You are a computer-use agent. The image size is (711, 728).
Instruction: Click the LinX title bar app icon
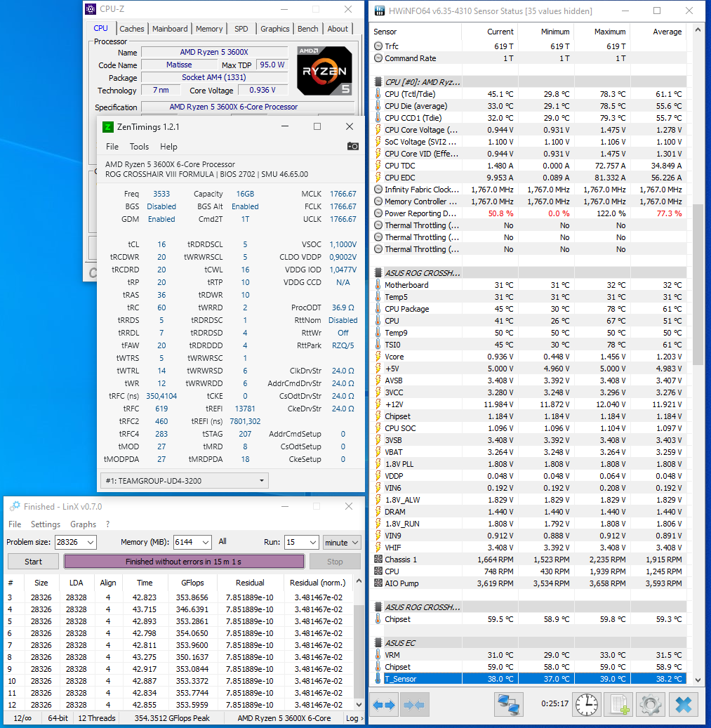(15, 506)
